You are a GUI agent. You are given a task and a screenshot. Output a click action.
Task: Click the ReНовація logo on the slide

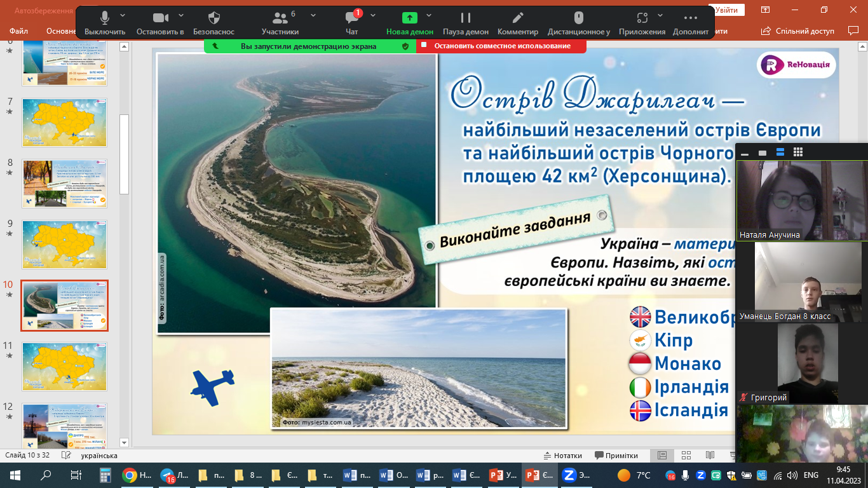[x=796, y=65]
